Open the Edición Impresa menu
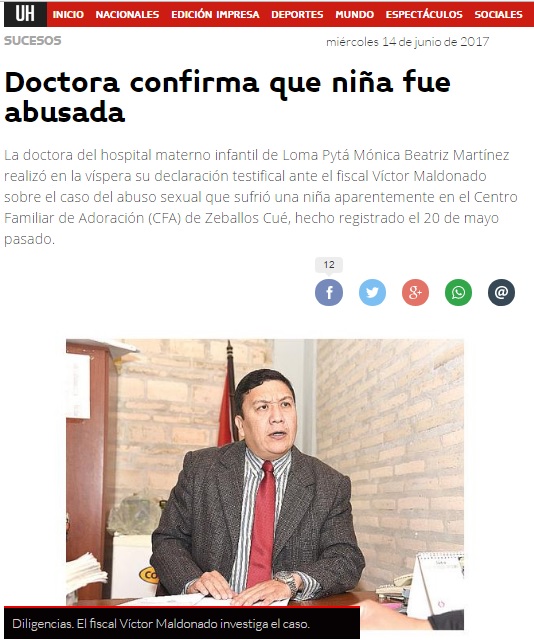This screenshot has width=534, height=640. coord(215,14)
